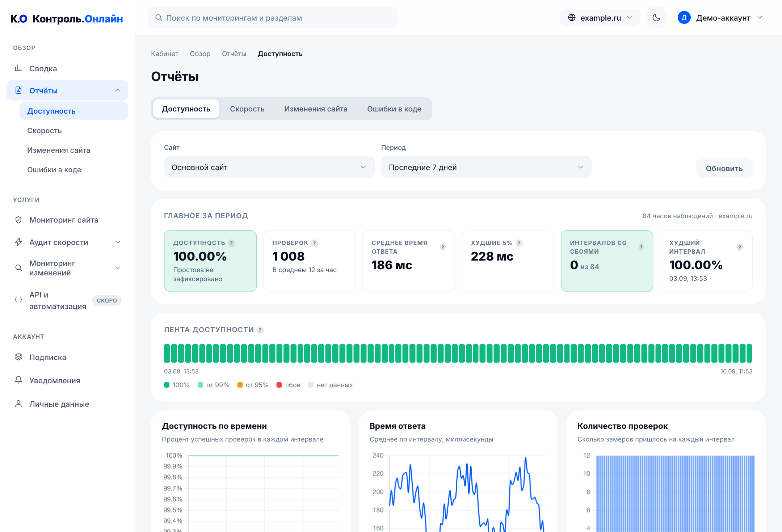Image resolution: width=782 pixels, height=532 pixels.
Task: Open help icon for Худший интервал
Action: [740, 247]
